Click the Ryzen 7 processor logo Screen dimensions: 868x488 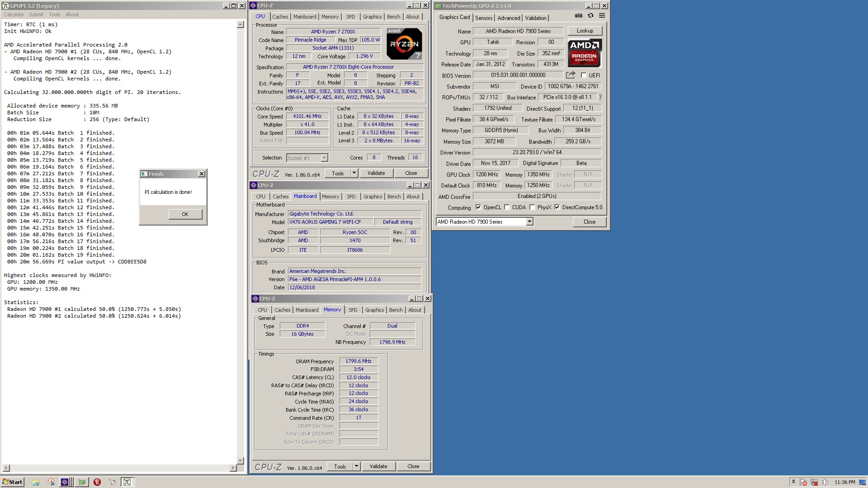404,44
